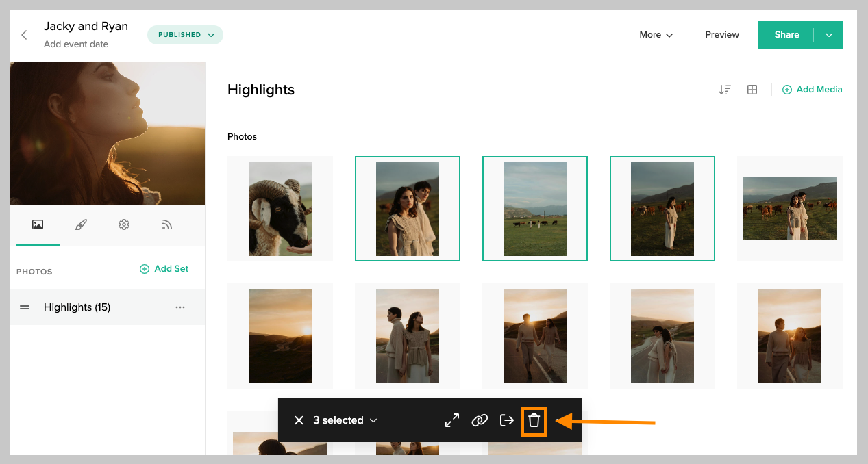Deselect the woman standing in field photo
The height and width of the screenshot is (464, 868).
click(x=662, y=209)
